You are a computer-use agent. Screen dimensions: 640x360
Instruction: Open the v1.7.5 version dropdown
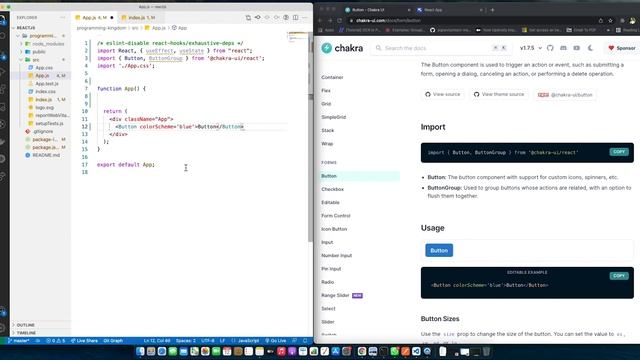point(531,48)
